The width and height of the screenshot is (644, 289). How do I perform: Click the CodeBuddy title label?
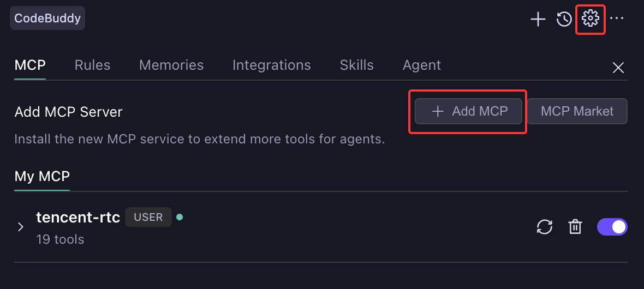(x=47, y=19)
